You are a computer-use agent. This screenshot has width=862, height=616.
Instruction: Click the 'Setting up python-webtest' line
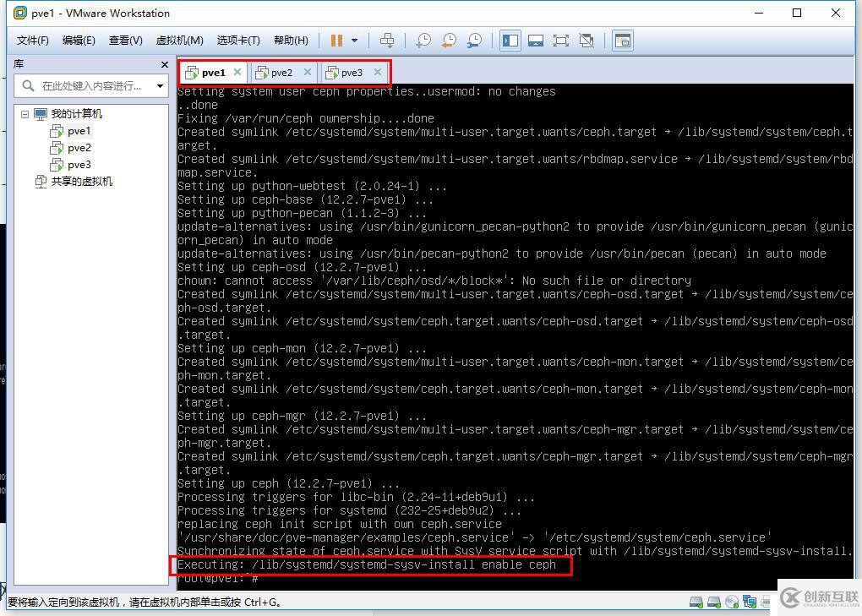pyautogui.click(x=312, y=186)
